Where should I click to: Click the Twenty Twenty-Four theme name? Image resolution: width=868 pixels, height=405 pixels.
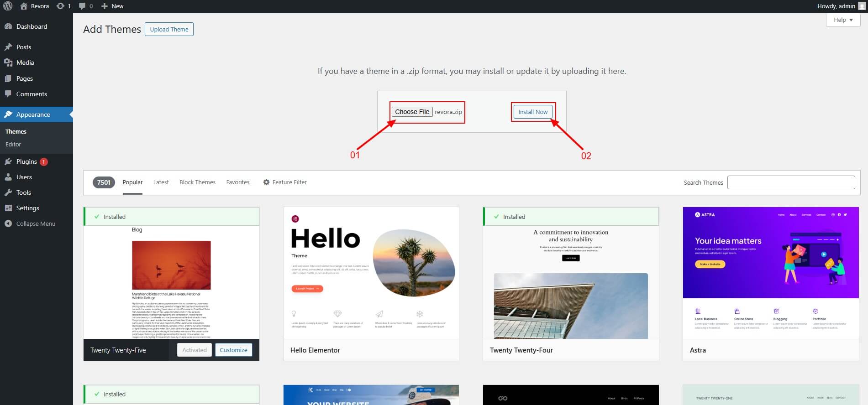(x=521, y=350)
